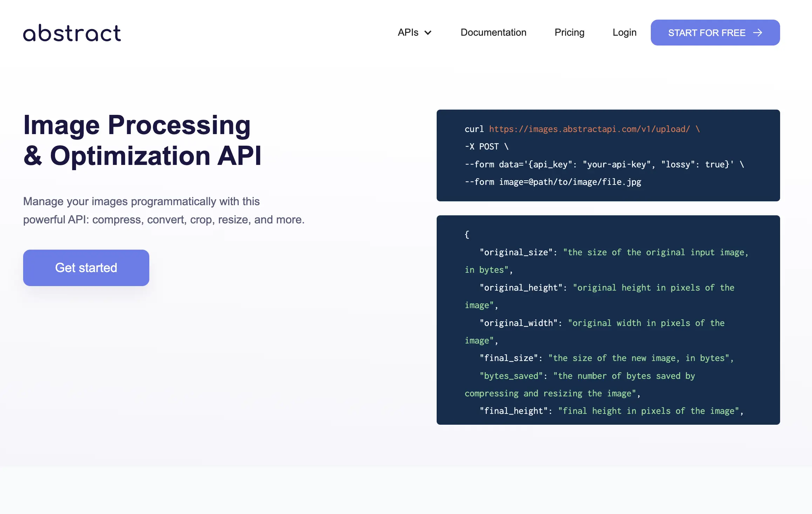
Task: Go to the Pricing page
Action: point(569,33)
